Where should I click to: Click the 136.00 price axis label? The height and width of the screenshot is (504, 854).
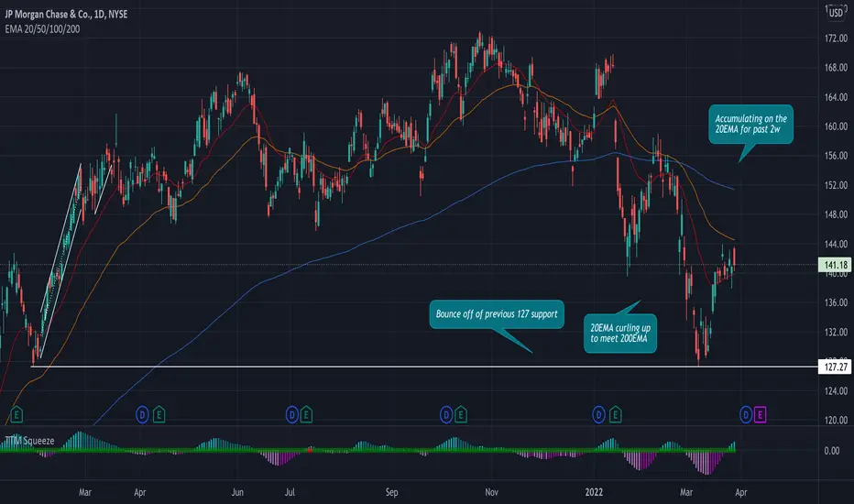click(x=836, y=302)
